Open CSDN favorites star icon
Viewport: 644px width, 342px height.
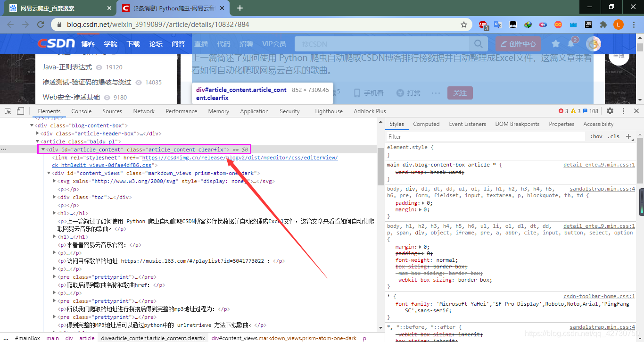556,44
